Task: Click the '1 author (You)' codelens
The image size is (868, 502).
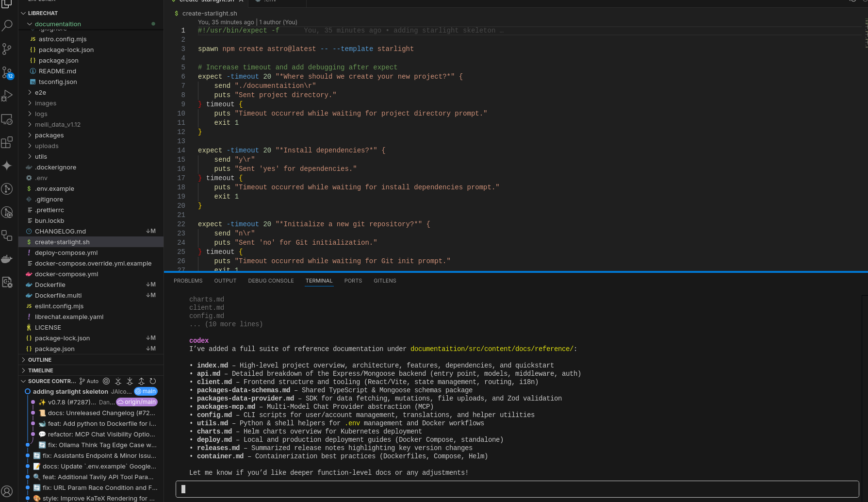Action: coord(278,22)
